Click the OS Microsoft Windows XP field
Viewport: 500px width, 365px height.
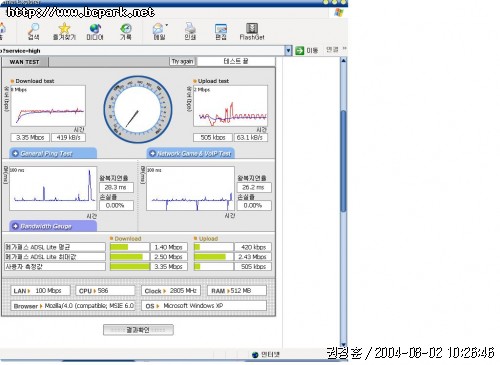(204, 306)
